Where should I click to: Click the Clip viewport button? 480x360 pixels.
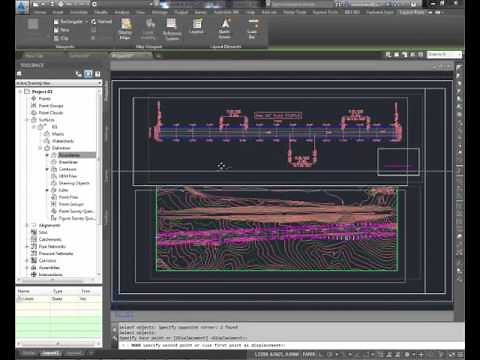pos(61,38)
